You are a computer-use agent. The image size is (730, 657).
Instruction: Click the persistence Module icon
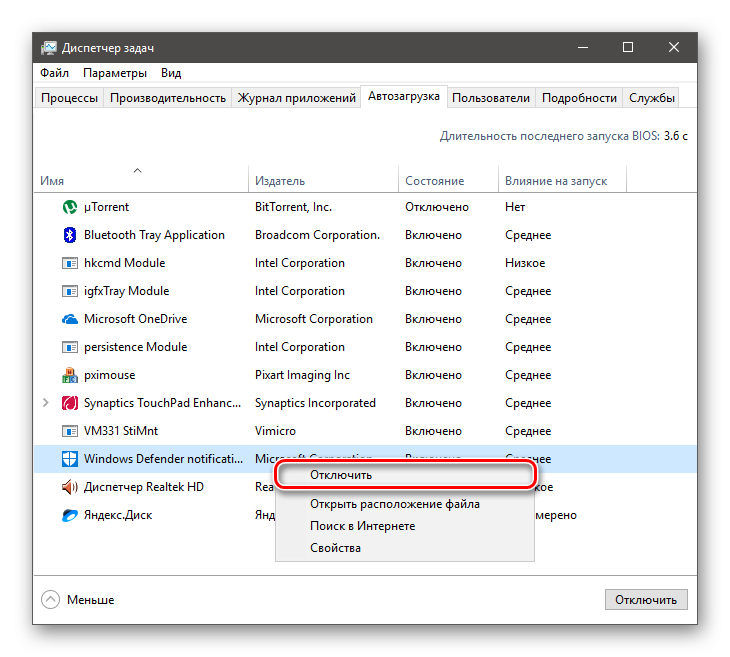[x=70, y=347]
